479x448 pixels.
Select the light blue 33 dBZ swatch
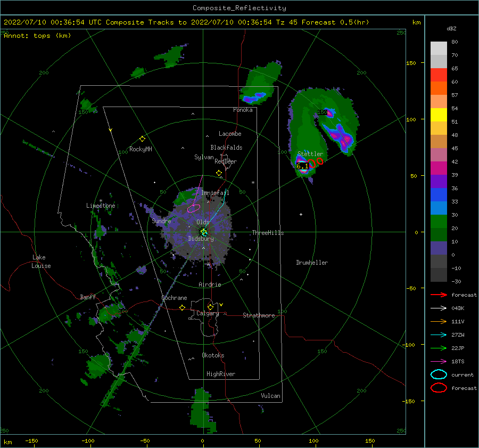coord(439,208)
